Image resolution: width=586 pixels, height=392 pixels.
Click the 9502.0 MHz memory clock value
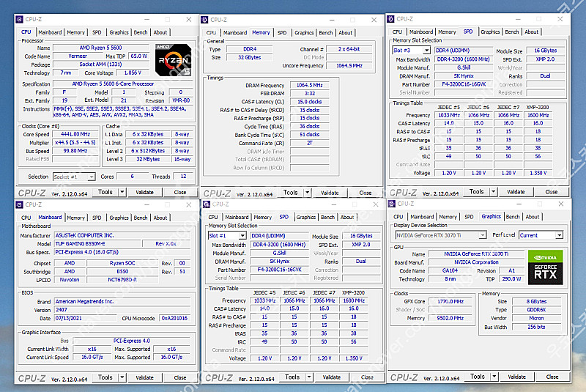point(450,318)
